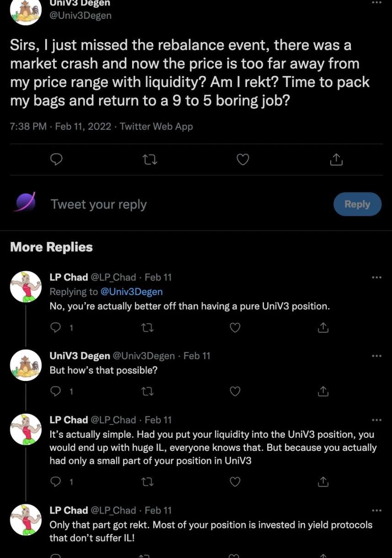The image size is (392, 558).
Task: Open the @Univ3Degen mention link
Action: tap(131, 292)
